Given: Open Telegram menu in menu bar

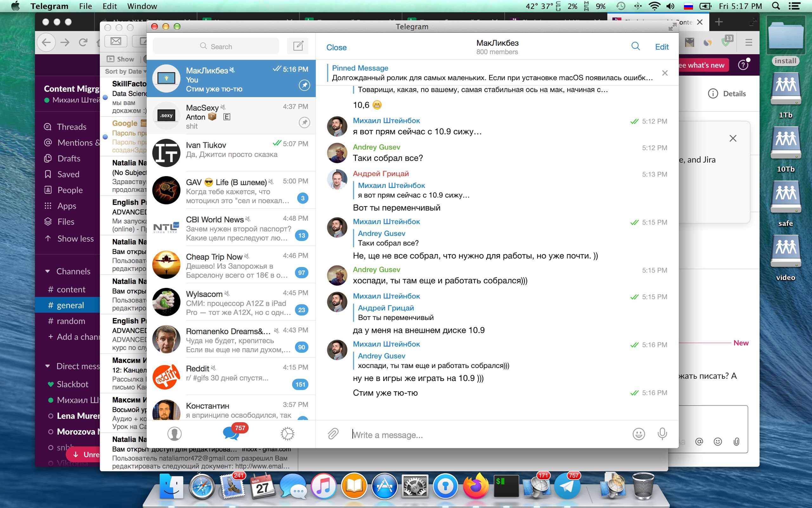Looking at the screenshot, I should coord(49,6).
